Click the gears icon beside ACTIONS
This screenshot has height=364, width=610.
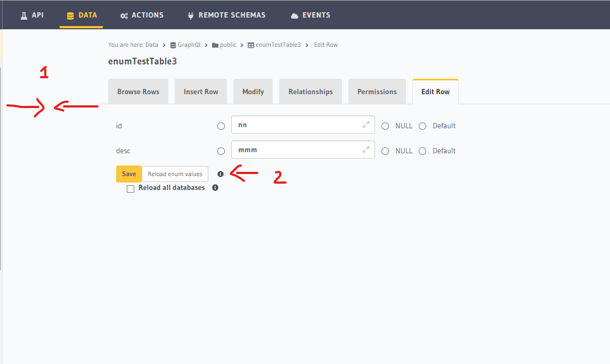click(x=124, y=15)
